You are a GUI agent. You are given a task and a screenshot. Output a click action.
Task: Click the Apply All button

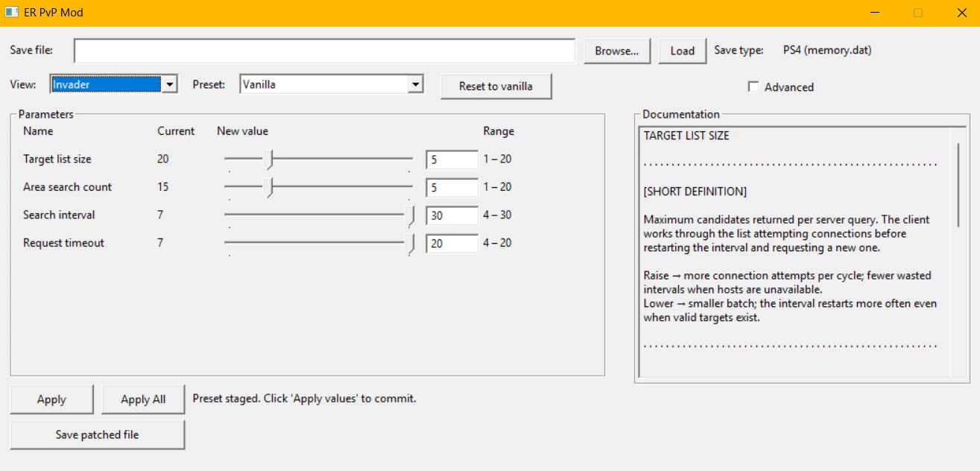[143, 399]
